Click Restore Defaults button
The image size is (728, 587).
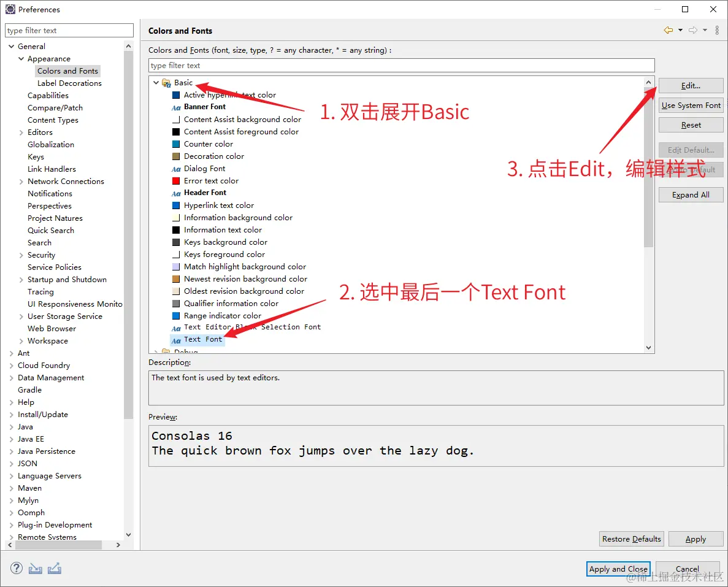click(x=632, y=539)
